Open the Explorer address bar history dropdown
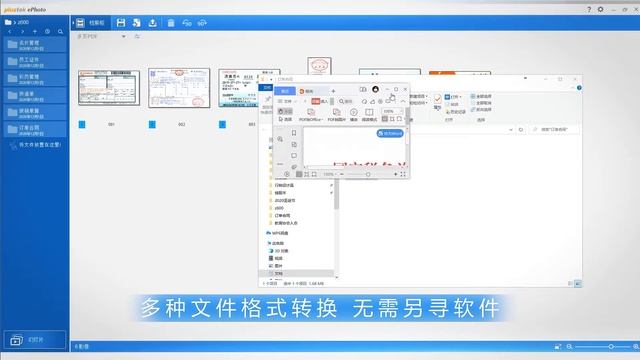Screen dimensions: 640x360 point(511,129)
